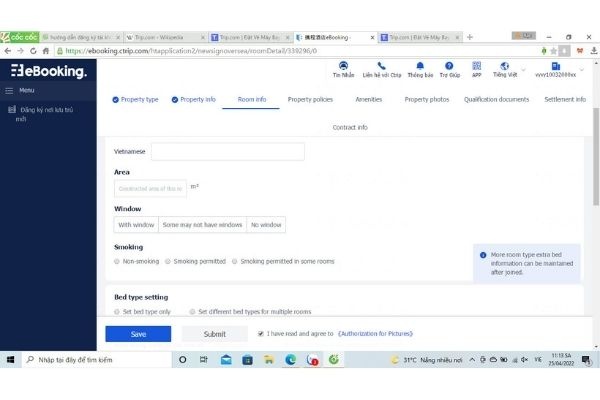Close the eBooking browser tab
The height and width of the screenshot is (400, 600).
372,38
